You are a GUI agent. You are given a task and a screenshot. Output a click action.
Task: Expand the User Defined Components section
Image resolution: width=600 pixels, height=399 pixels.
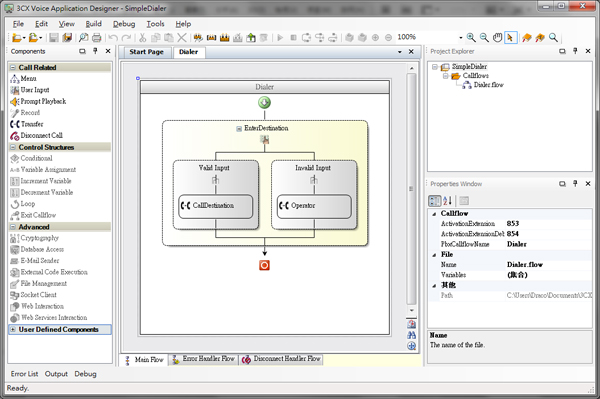click(13, 329)
